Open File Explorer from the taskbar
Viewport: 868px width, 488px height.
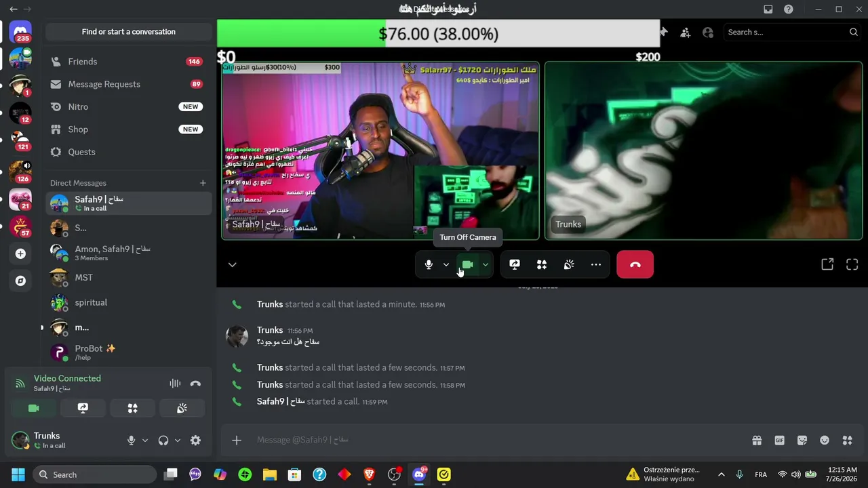point(270,474)
